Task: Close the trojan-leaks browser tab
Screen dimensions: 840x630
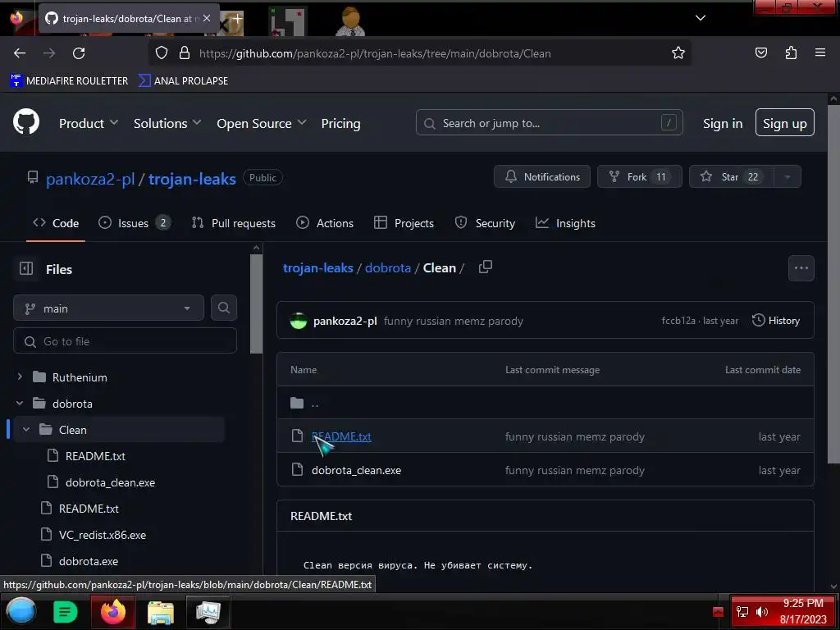Action: pyautogui.click(x=207, y=18)
